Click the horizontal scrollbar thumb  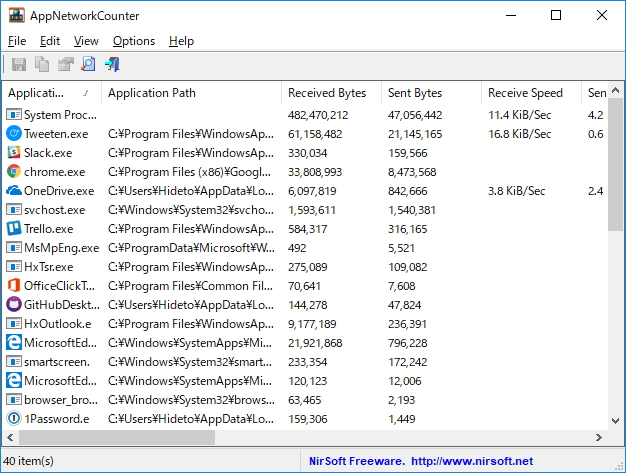coord(117,437)
